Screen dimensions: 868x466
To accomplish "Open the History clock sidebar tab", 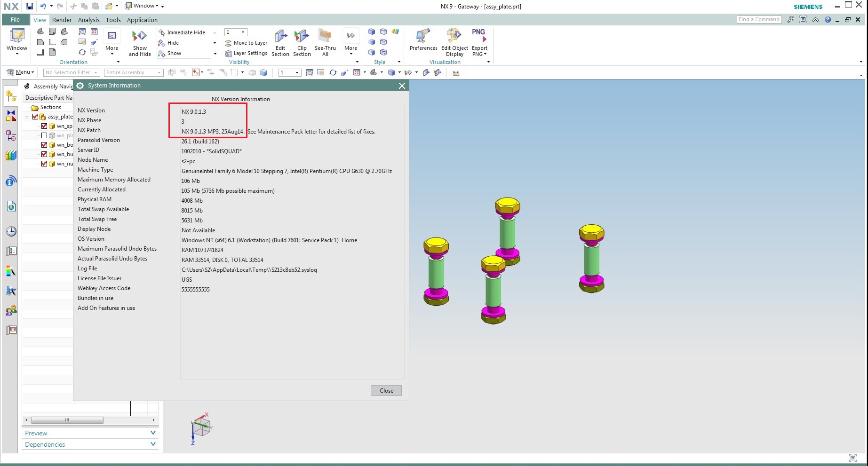I will pos(11,231).
